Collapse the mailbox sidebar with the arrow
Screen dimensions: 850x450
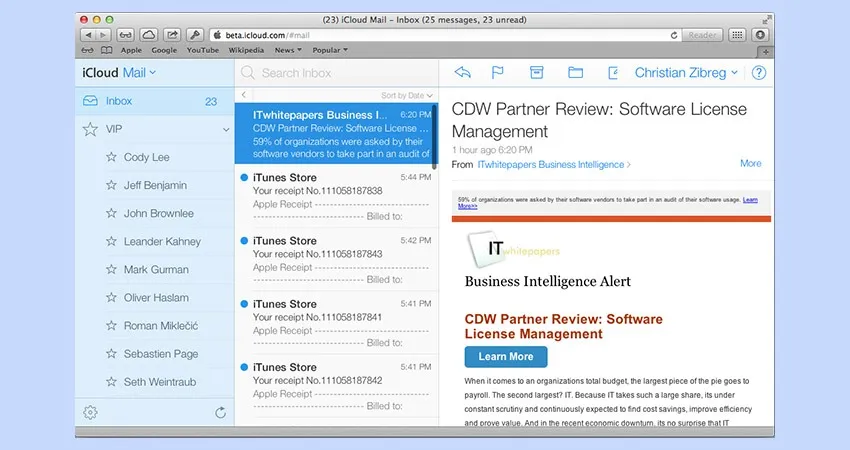tap(244, 95)
